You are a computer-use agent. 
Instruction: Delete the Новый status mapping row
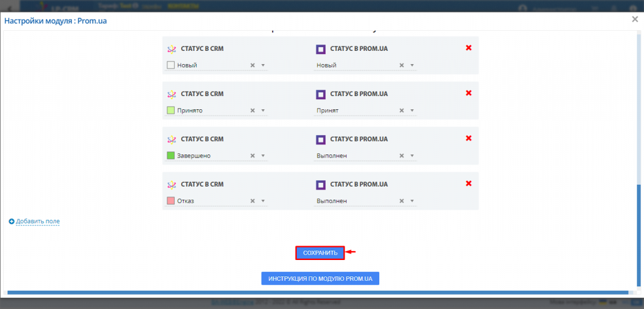468,48
